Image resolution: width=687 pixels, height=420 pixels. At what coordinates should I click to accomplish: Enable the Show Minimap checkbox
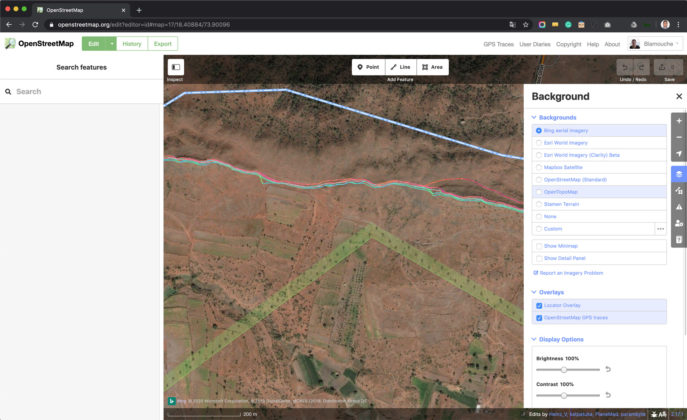click(539, 245)
